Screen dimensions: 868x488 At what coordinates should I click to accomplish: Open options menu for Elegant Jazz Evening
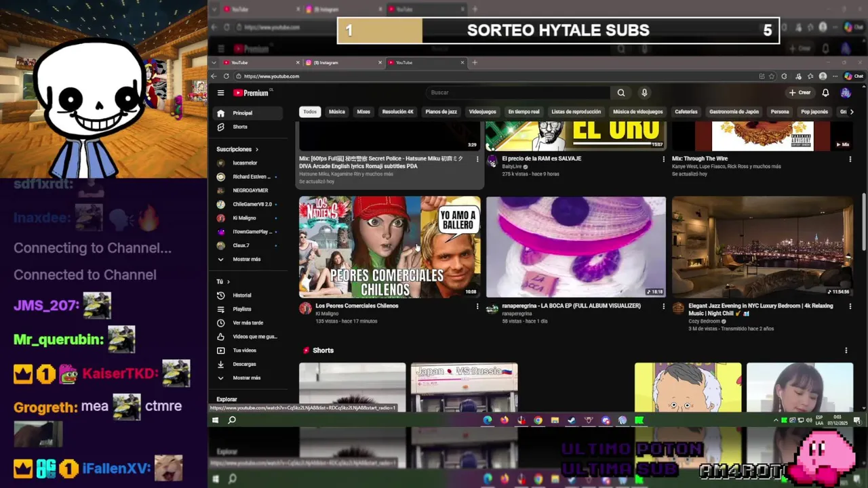tap(850, 306)
